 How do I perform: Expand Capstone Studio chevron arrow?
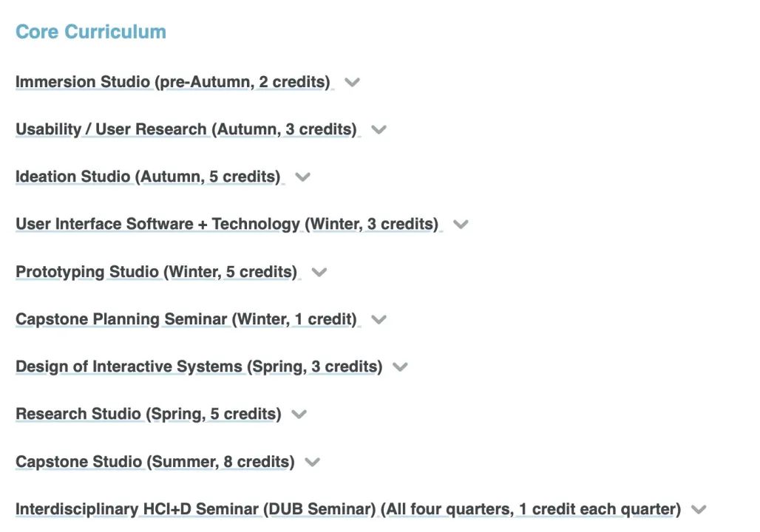pos(313,463)
